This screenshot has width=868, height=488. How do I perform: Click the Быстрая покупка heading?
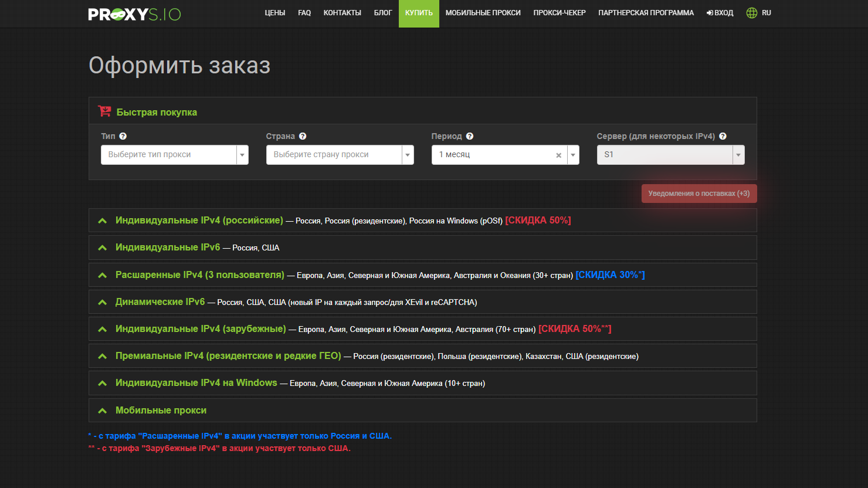tap(157, 112)
